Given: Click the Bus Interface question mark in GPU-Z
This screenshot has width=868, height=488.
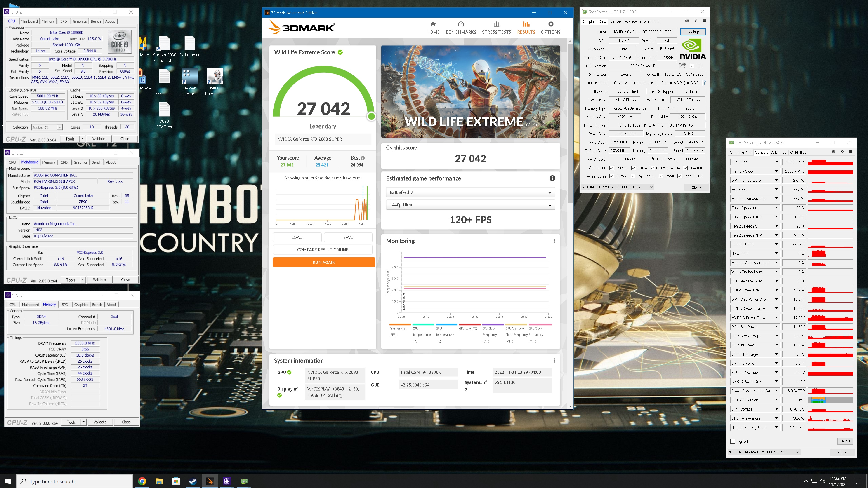Looking at the screenshot, I should 704,83.
